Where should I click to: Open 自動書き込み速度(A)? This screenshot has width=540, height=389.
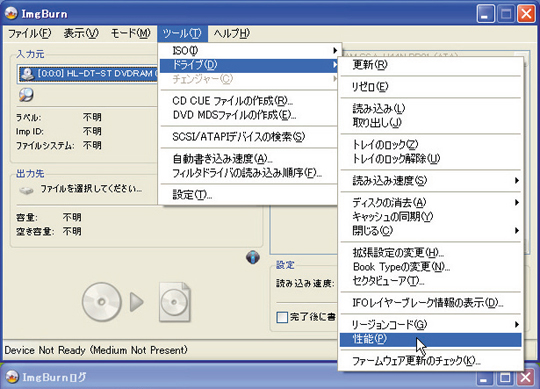coord(249,159)
